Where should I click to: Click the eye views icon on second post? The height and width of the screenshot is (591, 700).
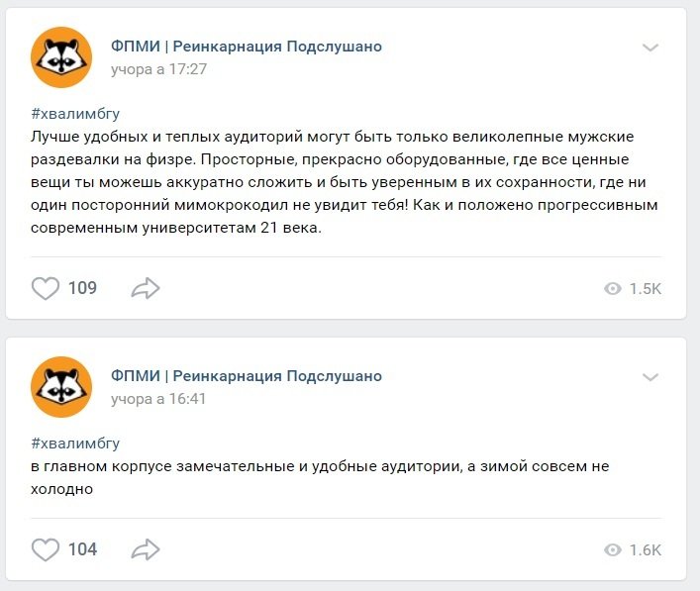click(613, 549)
